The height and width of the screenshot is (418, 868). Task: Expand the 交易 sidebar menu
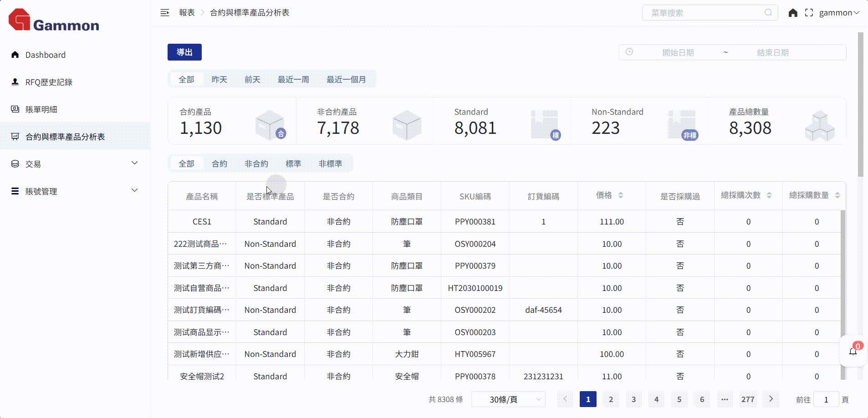point(75,164)
